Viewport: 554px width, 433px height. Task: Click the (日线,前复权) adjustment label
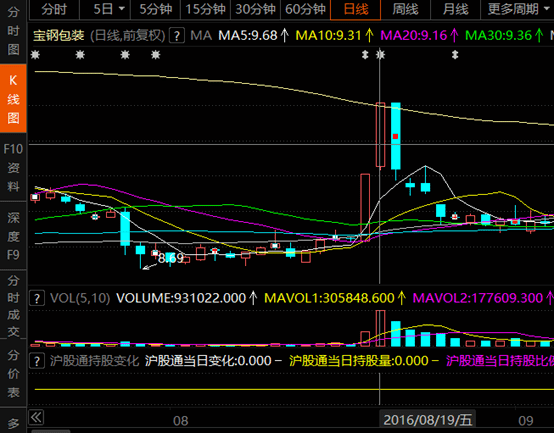coord(128,36)
